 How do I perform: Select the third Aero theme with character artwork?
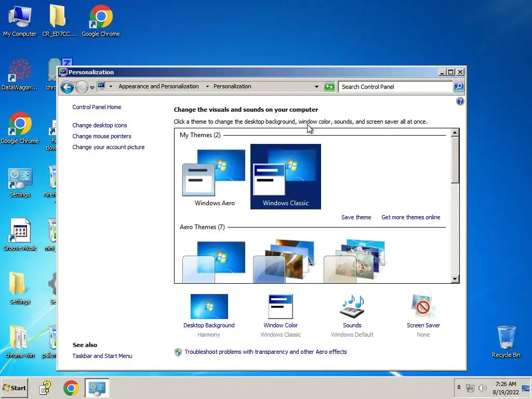[355, 262]
